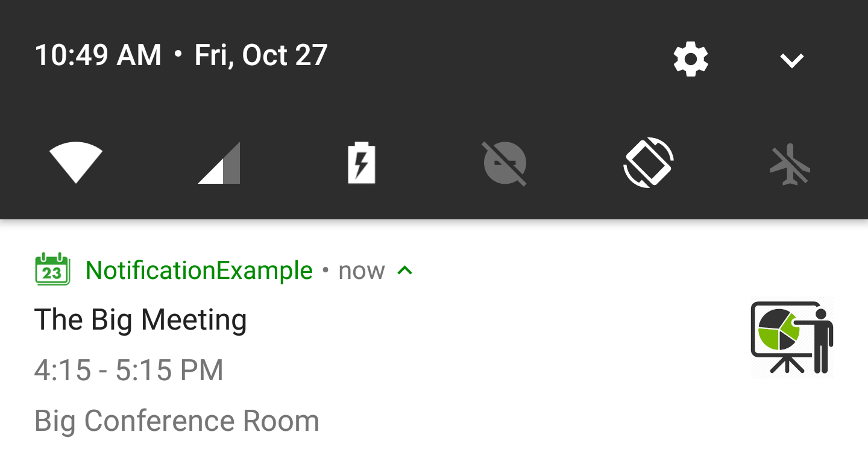Viewport: 868px width, 473px height.
Task: Expand the quick settings panel chevron
Action: [x=791, y=60]
